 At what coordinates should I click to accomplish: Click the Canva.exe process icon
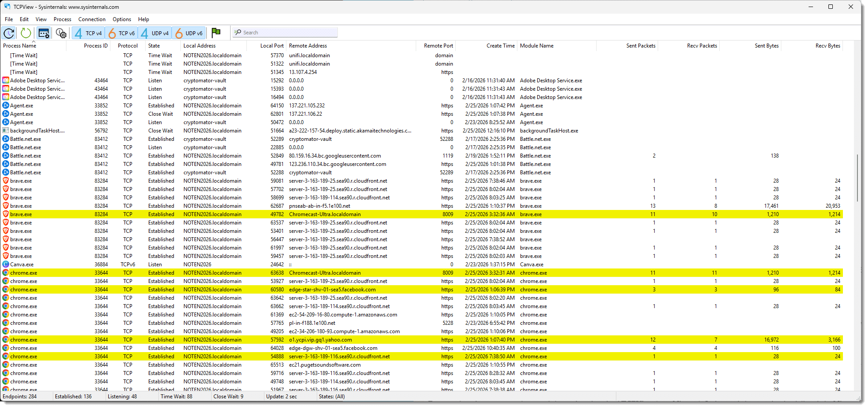[6, 265]
